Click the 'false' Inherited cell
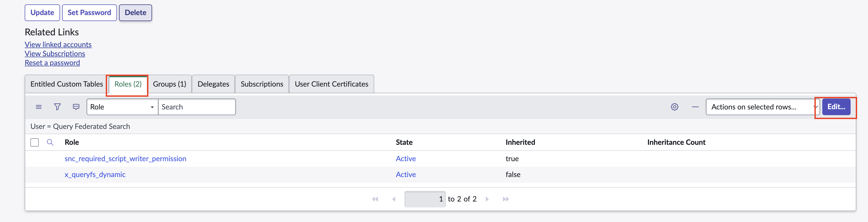868x222 pixels. 513,174
